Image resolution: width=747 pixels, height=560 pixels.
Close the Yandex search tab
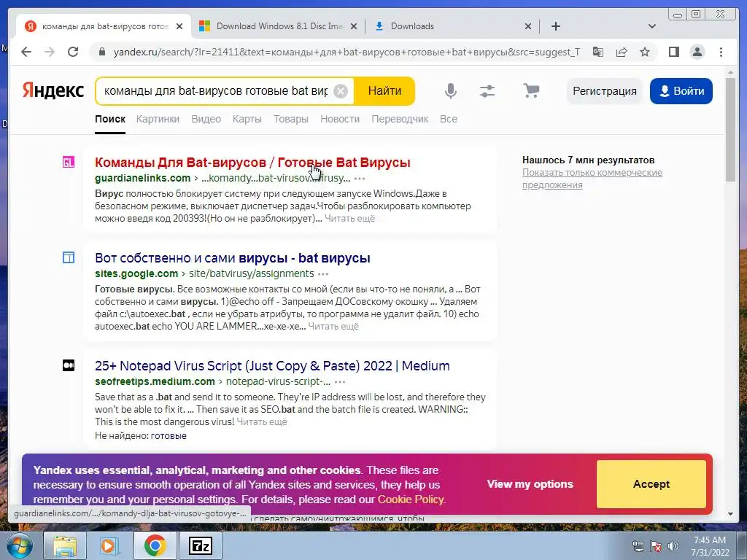pos(179,26)
